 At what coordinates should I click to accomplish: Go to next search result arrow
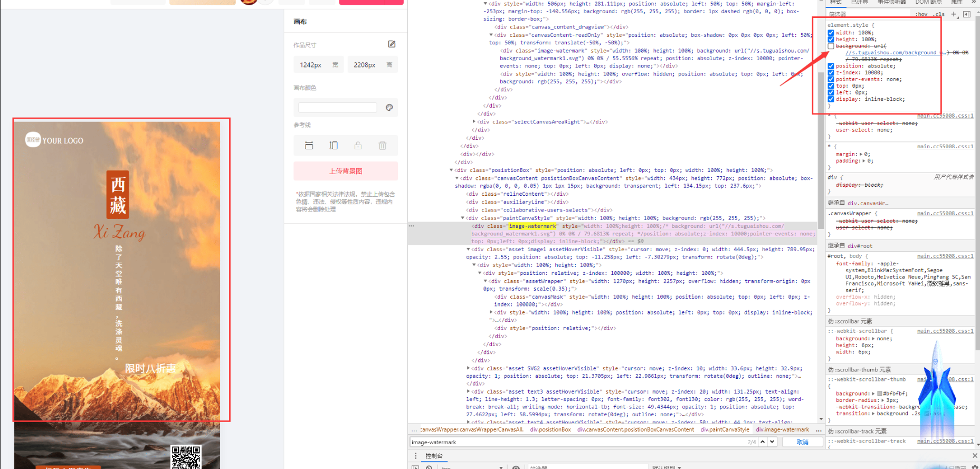coord(772,442)
